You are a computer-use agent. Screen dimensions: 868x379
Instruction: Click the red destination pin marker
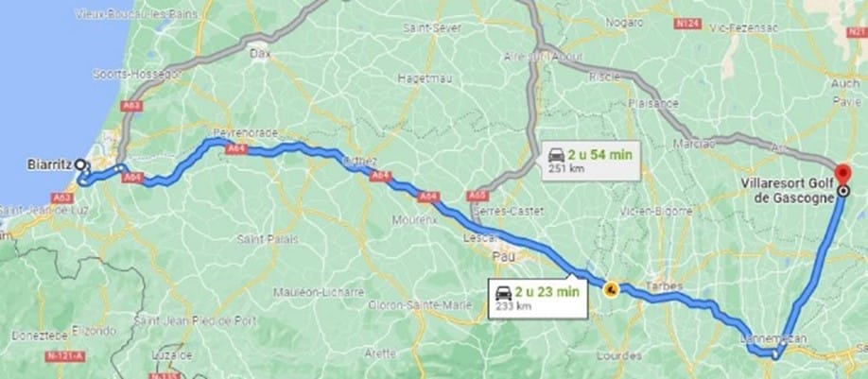coord(842,173)
